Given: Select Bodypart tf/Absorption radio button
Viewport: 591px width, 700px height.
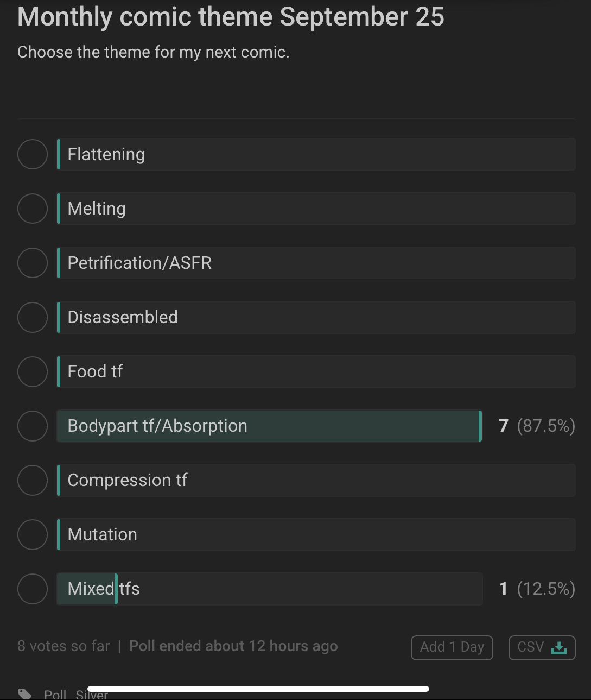Looking at the screenshot, I should click(33, 426).
